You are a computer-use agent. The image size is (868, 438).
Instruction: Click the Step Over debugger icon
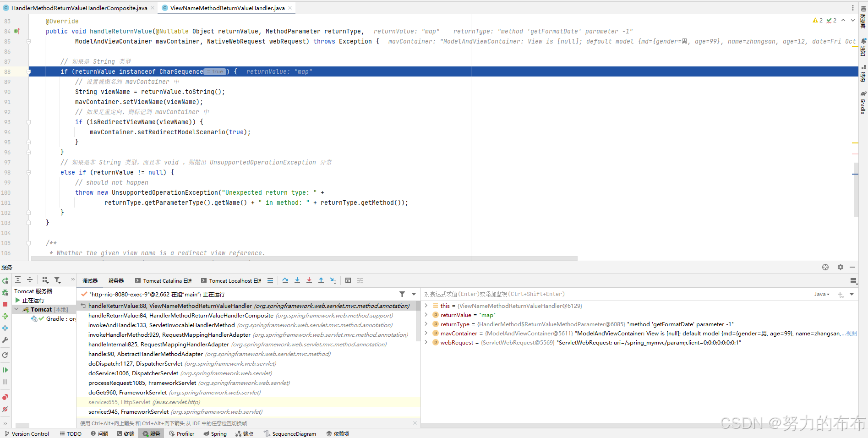tap(285, 280)
